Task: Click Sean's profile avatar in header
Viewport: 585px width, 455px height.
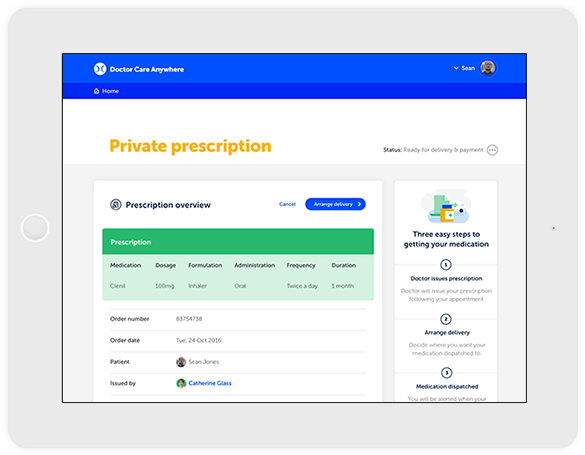Action: pyautogui.click(x=487, y=68)
